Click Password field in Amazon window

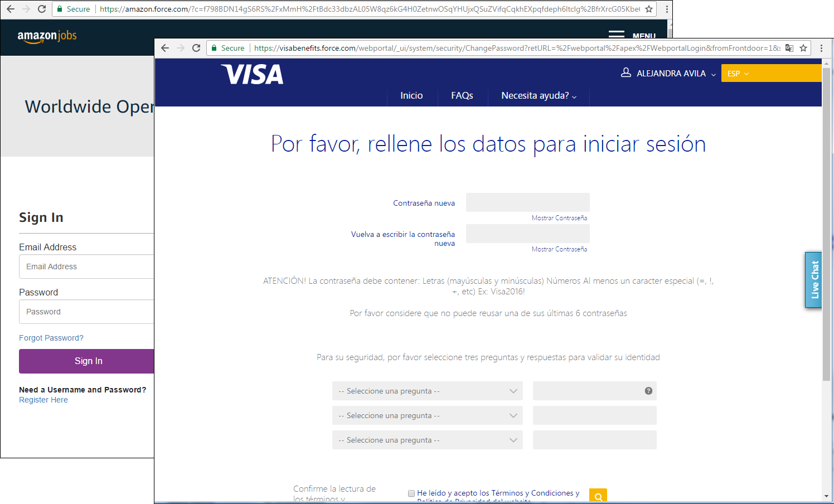[86, 312]
